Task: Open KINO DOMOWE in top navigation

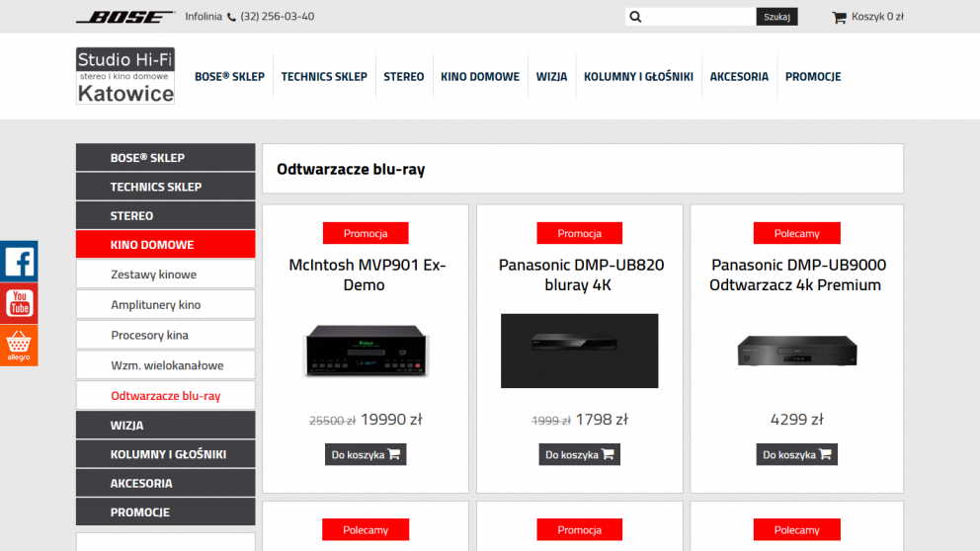Action: [x=480, y=77]
